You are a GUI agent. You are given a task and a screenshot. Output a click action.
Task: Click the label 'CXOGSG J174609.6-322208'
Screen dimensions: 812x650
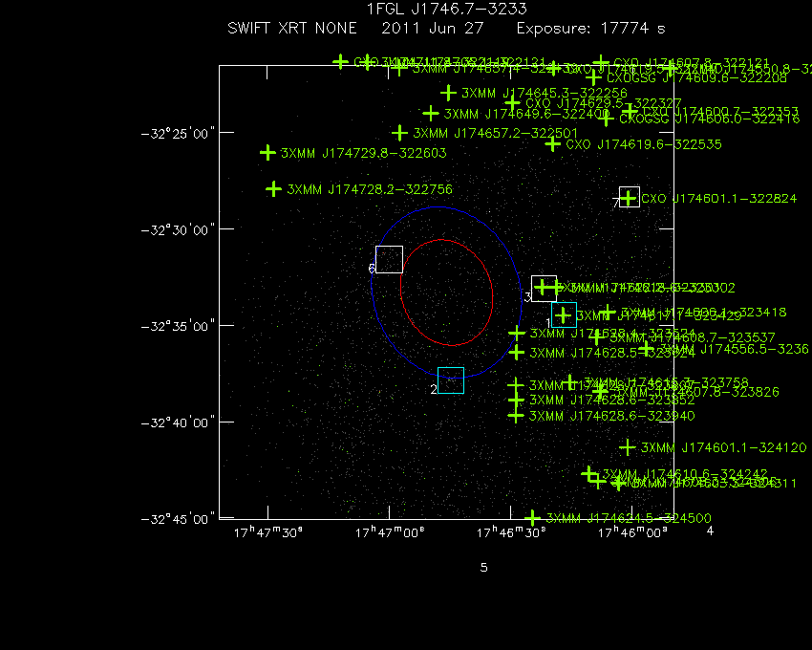click(696, 78)
